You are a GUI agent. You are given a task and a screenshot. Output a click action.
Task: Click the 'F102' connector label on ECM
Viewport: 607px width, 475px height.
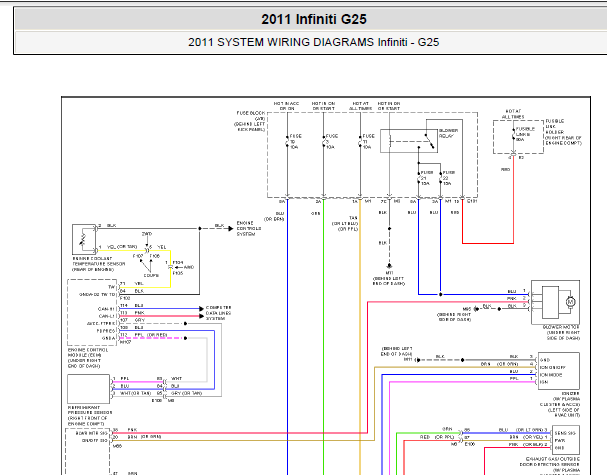click(125, 298)
